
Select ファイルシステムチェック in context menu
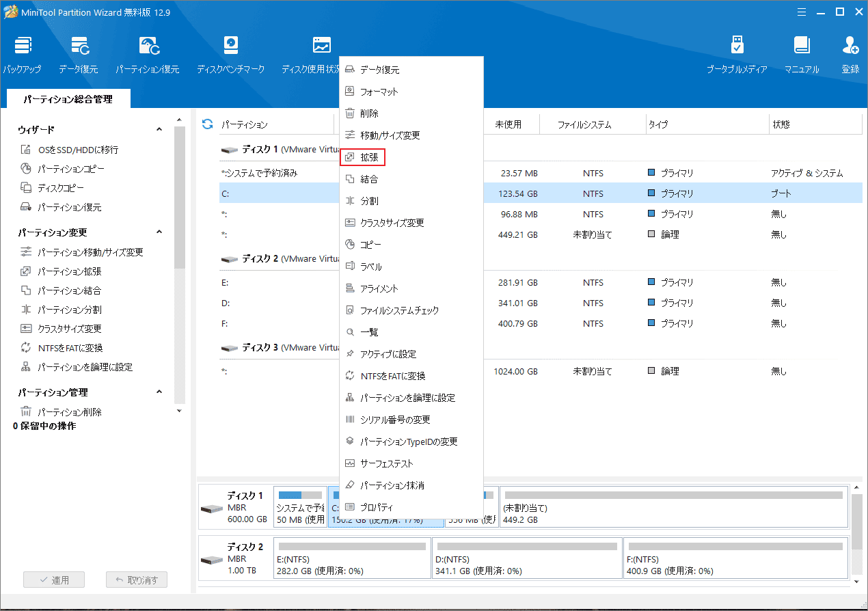coord(411,310)
